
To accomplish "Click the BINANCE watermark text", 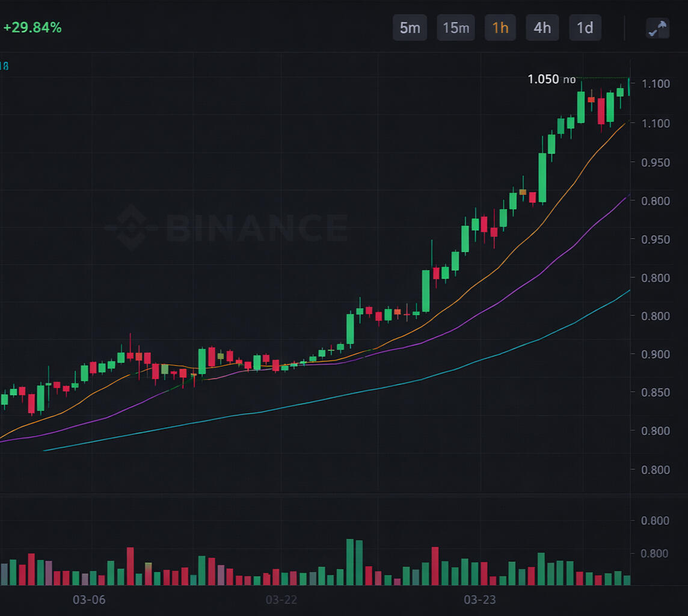I will click(256, 228).
